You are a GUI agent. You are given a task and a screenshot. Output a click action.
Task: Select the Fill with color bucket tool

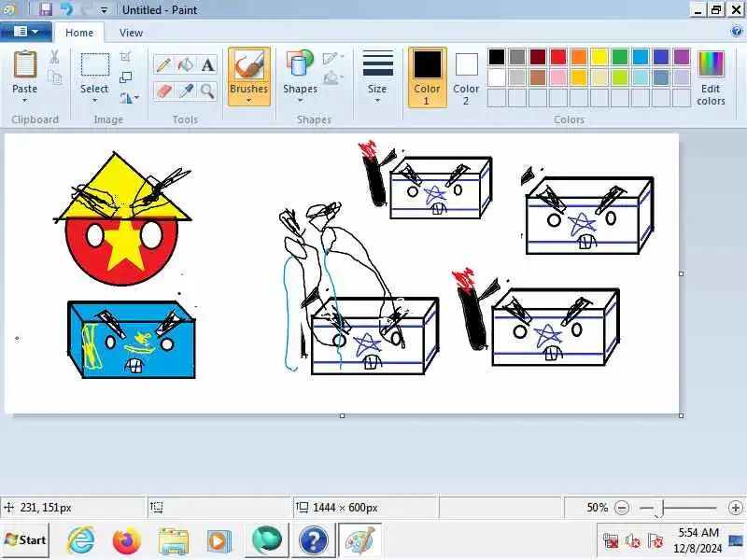[185, 64]
